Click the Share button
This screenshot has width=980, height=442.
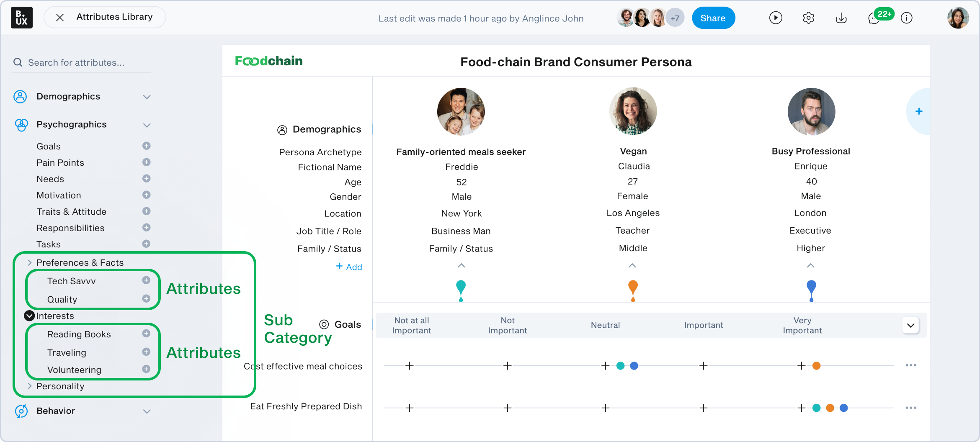click(713, 18)
